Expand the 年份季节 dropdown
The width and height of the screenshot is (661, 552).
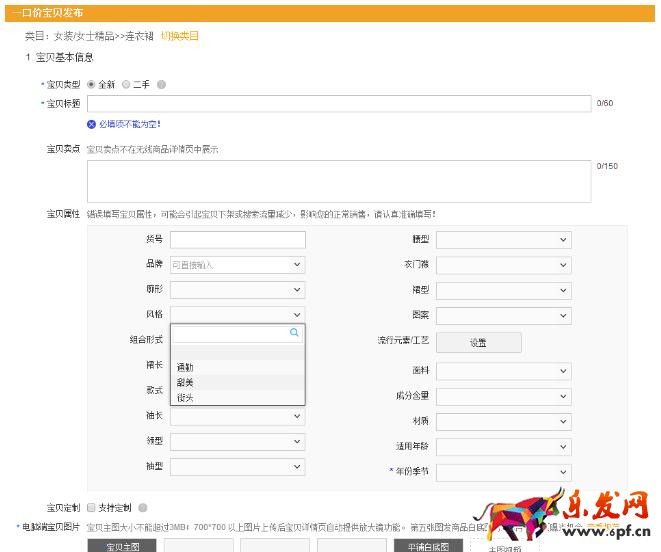pyautogui.click(x=503, y=472)
